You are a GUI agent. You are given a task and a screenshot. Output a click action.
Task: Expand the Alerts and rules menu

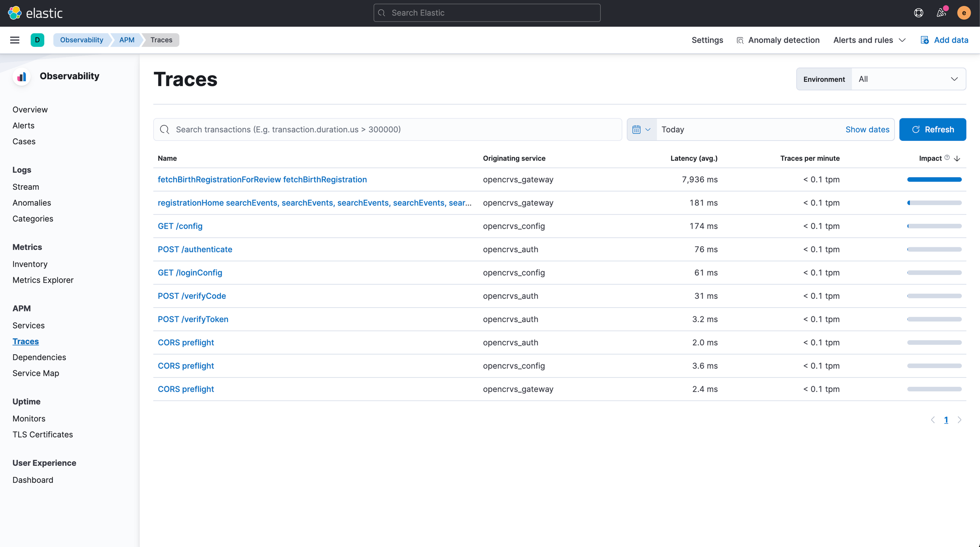tap(869, 40)
